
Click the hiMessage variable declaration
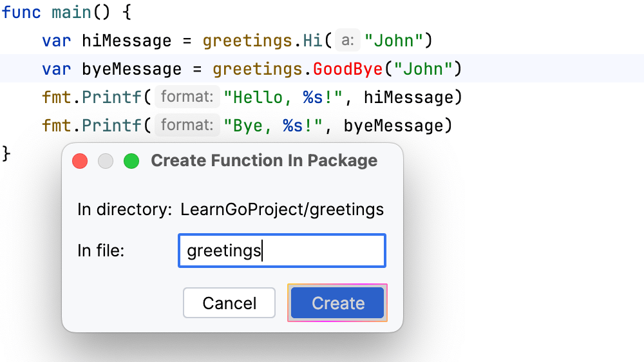click(x=126, y=41)
